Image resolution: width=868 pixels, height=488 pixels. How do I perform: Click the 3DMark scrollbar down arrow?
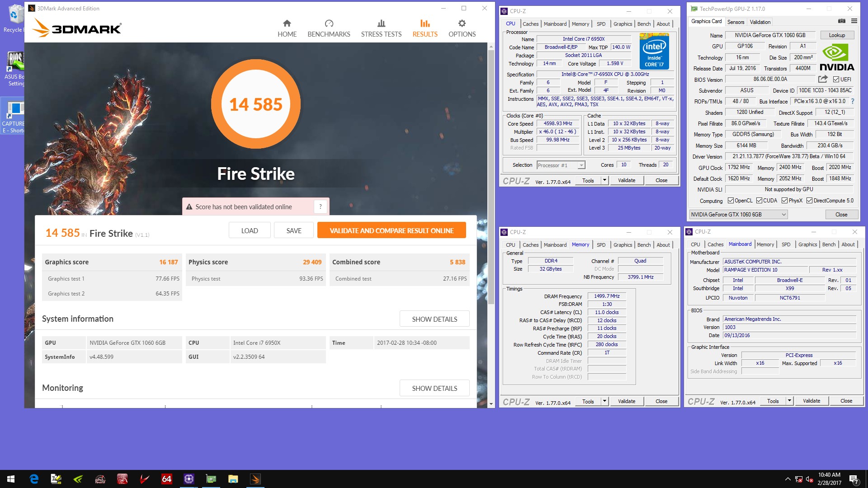[x=491, y=404]
